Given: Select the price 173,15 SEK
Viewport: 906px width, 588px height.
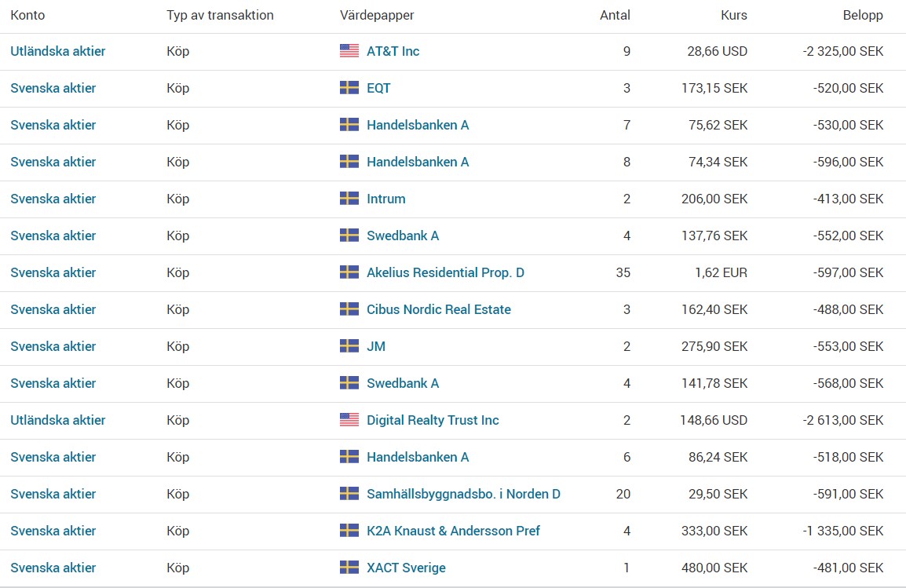Looking at the screenshot, I should (714, 88).
